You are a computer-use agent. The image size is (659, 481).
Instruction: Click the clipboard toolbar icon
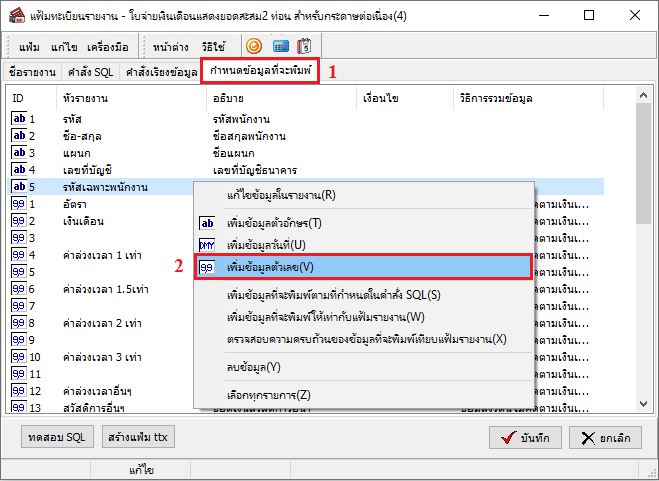304,46
